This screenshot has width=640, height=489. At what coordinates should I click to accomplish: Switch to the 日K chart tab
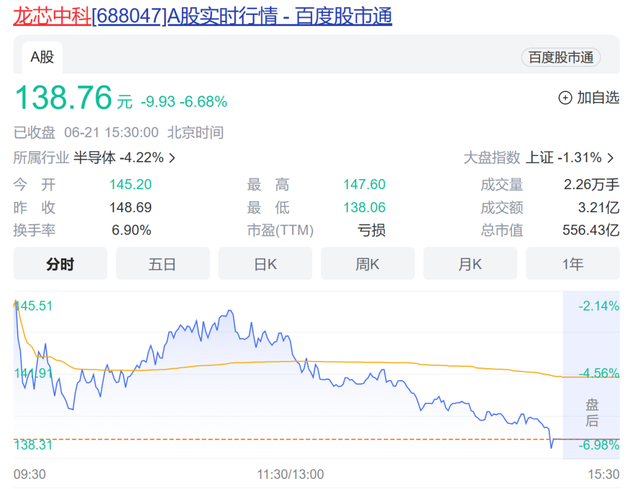pyautogui.click(x=265, y=264)
